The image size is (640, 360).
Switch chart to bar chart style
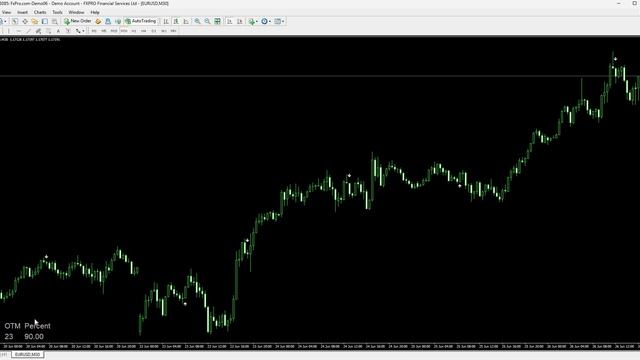point(166,21)
